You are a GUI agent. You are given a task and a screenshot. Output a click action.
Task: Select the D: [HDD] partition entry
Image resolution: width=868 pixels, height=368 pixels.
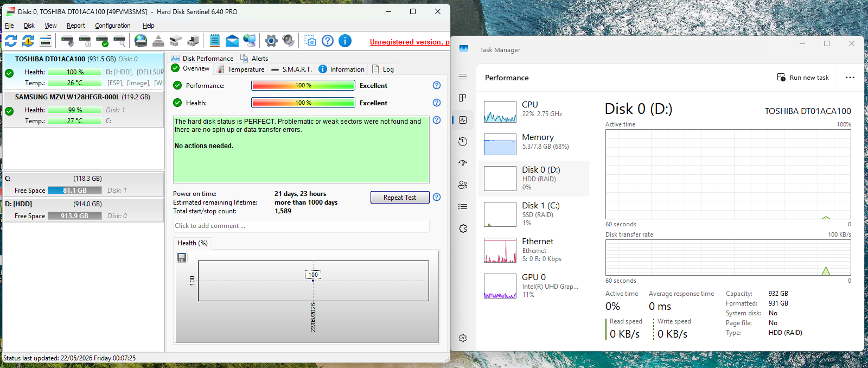[84, 210]
